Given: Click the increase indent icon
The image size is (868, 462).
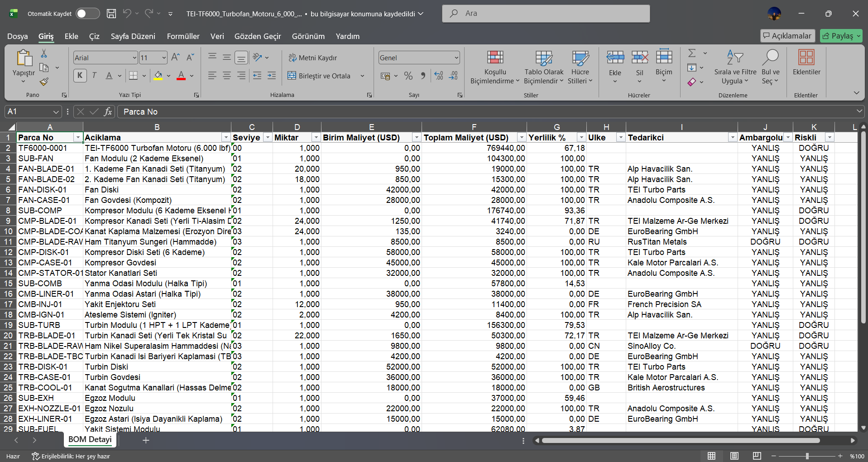Looking at the screenshot, I should pos(272,76).
